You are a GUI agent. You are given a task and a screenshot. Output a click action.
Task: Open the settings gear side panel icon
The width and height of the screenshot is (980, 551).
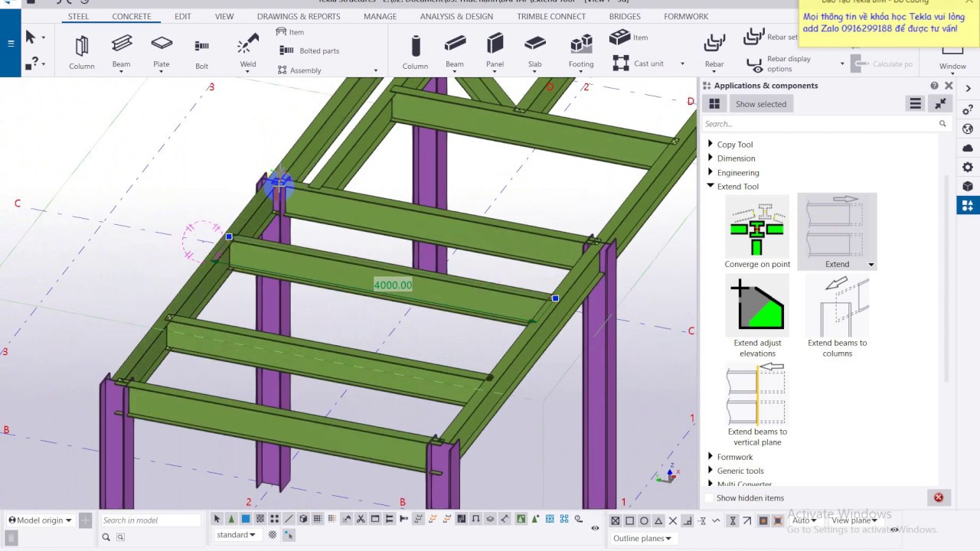point(968,167)
